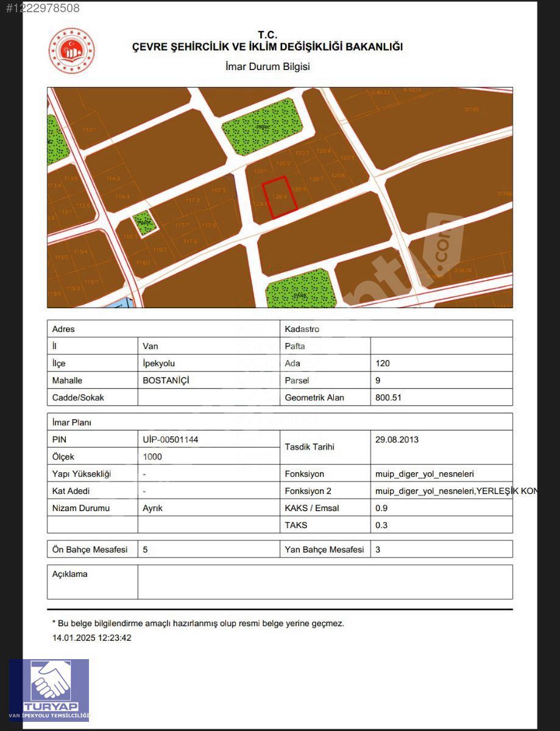
Task: Click the 'Geometrik Alan' label
Action: [x=314, y=397]
